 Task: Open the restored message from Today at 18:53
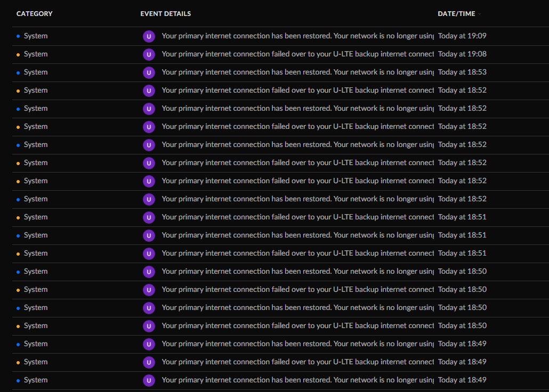tap(297, 72)
